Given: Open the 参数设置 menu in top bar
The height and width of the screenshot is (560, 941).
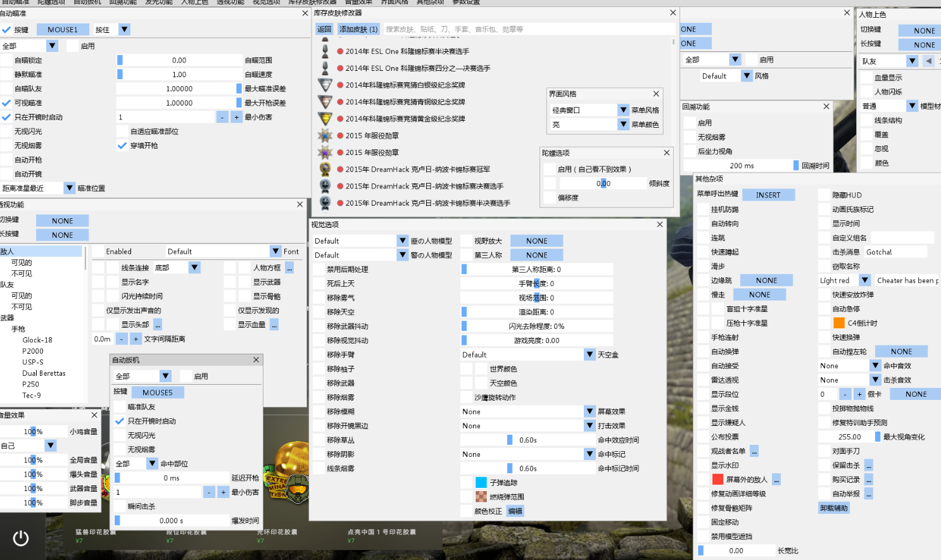Looking at the screenshot, I should [465, 2].
